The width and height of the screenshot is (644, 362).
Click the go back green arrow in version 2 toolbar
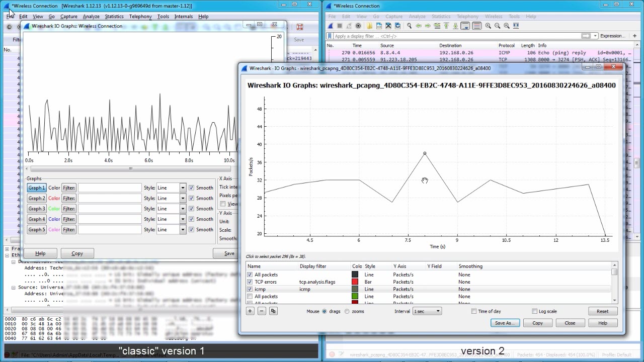419,26
